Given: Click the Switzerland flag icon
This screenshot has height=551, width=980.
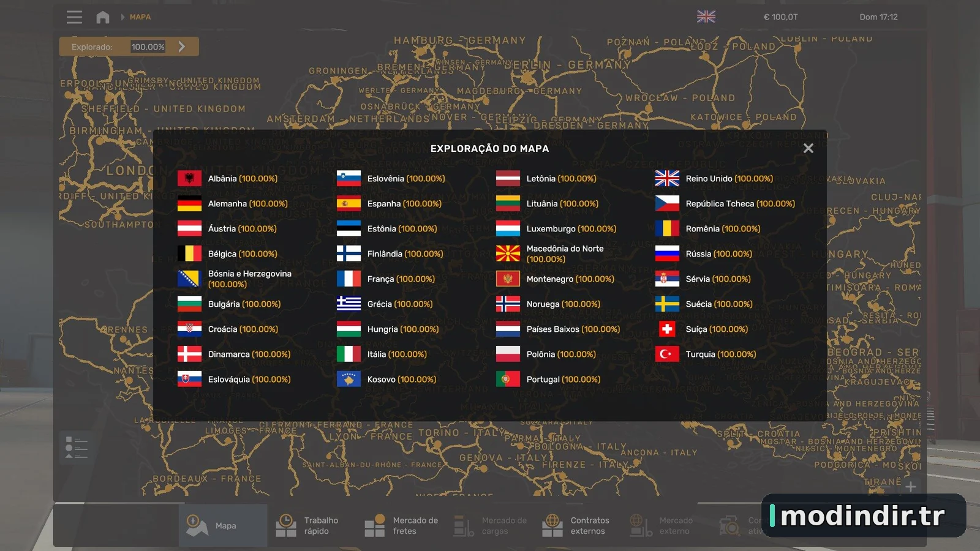Looking at the screenshot, I should pos(667,329).
